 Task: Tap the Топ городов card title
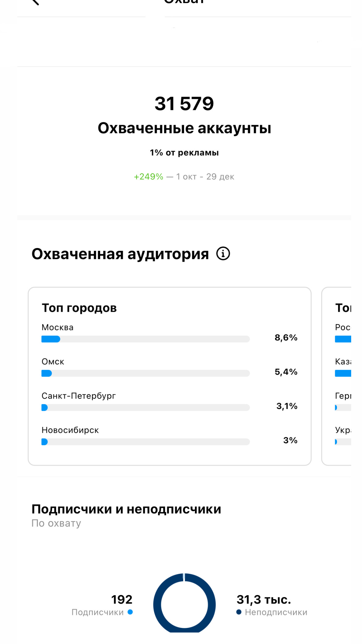tap(79, 308)
